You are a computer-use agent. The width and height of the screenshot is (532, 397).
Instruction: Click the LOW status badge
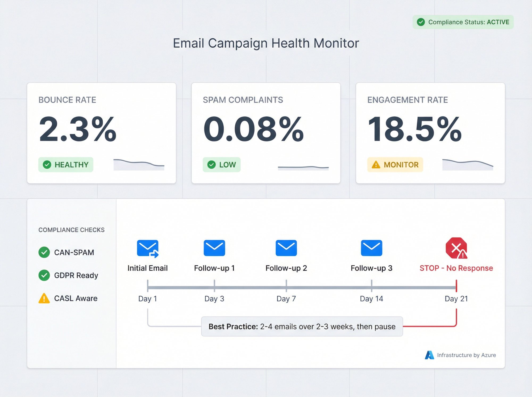pos(222,165)
